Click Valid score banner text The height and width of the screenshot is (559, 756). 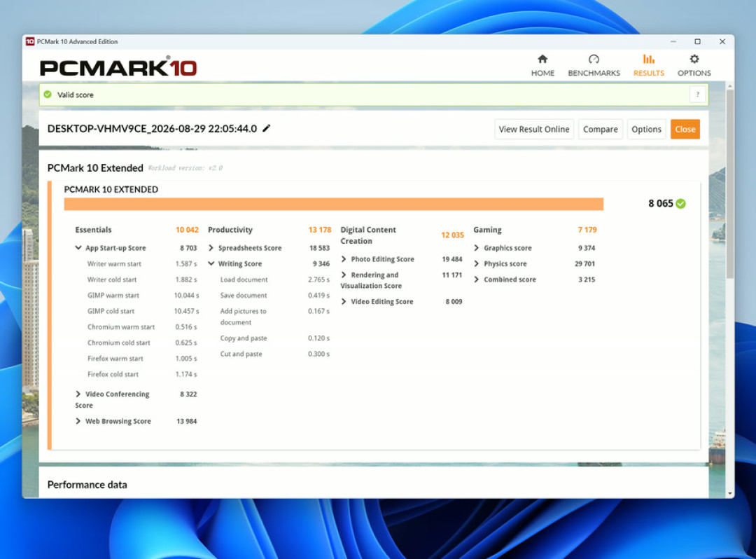coord(75,95)
